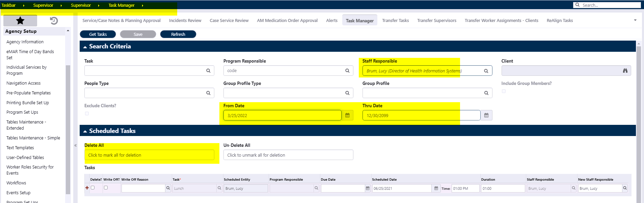Switch to Incidents Review tab
This screenshot has height=203, width=644.
[185, 21]
